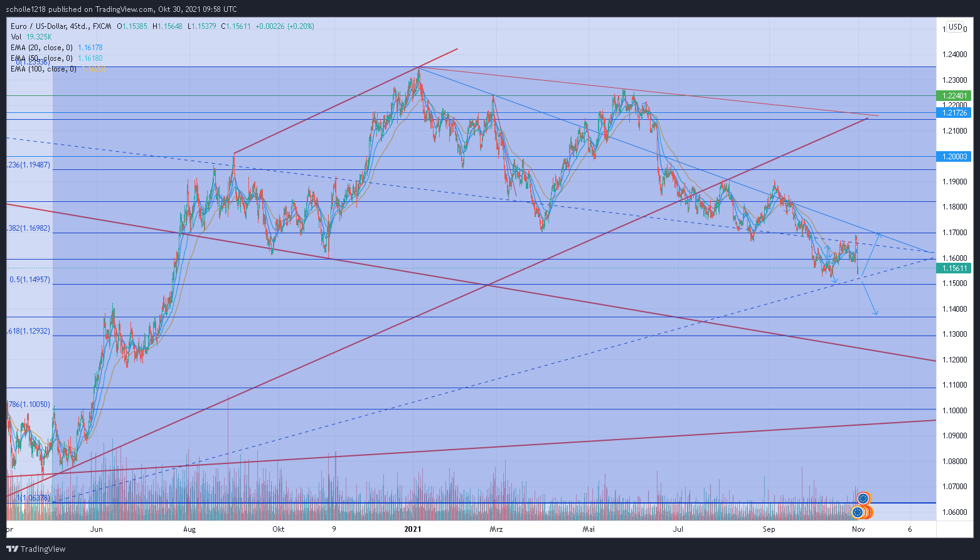
Task: Click the blue 1.20003 price level label
Action: coord(954,157)
